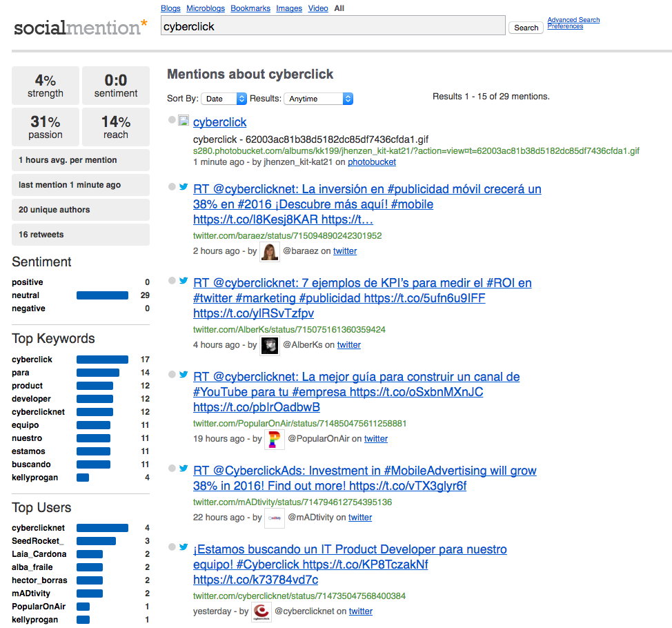Click Twitter bird icon for the 38% en #2016 tweet
Viewport: 672px width, 628px height.
[184, 186]
